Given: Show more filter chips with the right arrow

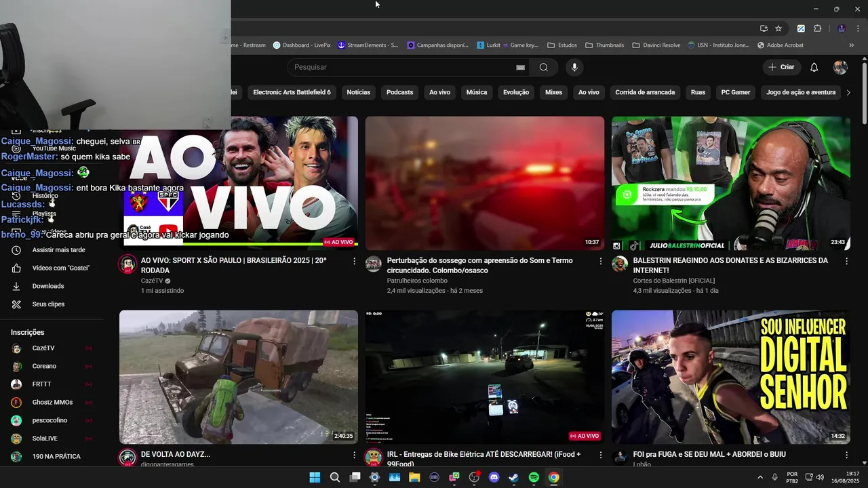Looking at the screenshot, I should tap(848, 92).
